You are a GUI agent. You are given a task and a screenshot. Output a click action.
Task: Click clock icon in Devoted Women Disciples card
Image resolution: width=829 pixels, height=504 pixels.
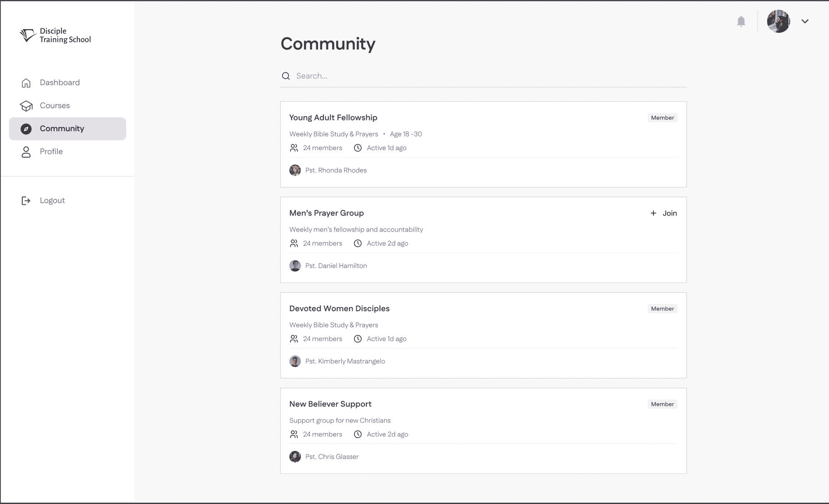[x=358, y=339]
